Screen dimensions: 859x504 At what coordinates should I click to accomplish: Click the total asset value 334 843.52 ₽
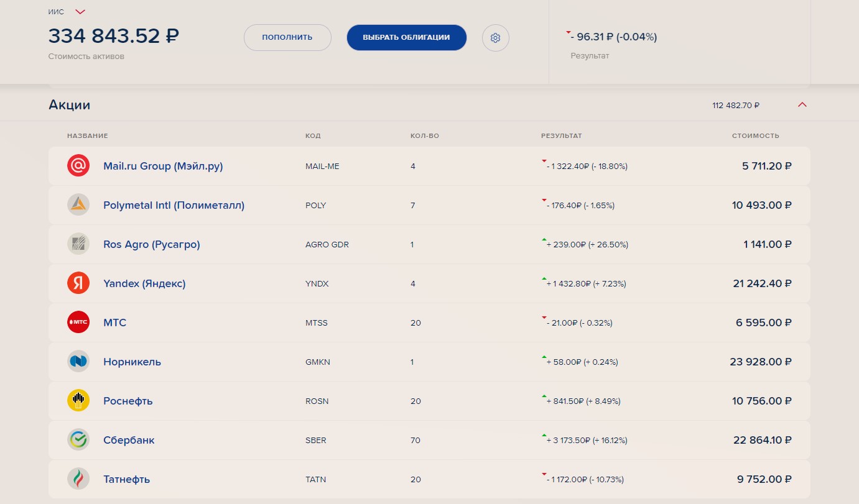tap(114, 36)
